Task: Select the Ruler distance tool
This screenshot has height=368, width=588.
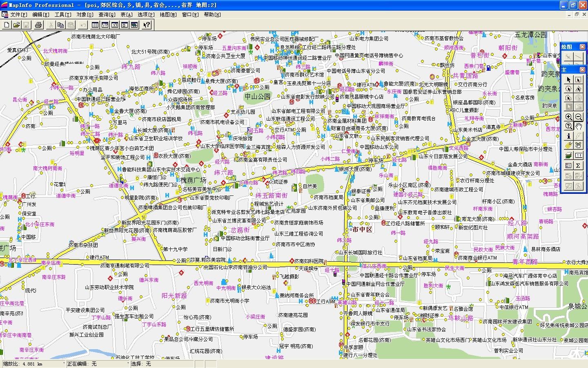Action: click(x=579, y=155)
